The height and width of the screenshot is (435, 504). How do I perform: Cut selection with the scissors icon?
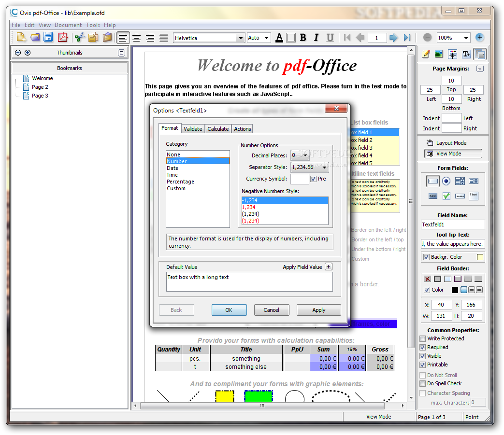[80, 38]
